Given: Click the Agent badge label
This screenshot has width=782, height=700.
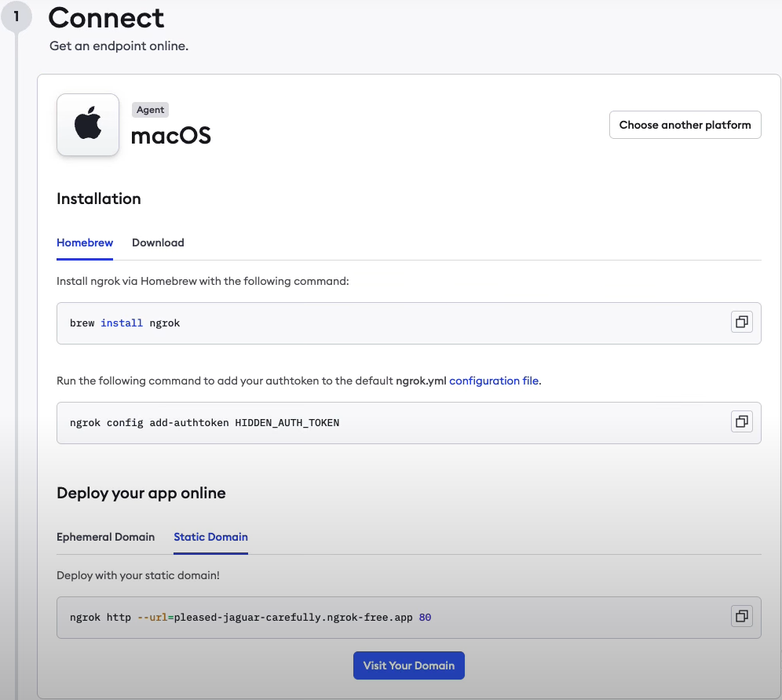Looking at the screenshot, I should point(150,110).
